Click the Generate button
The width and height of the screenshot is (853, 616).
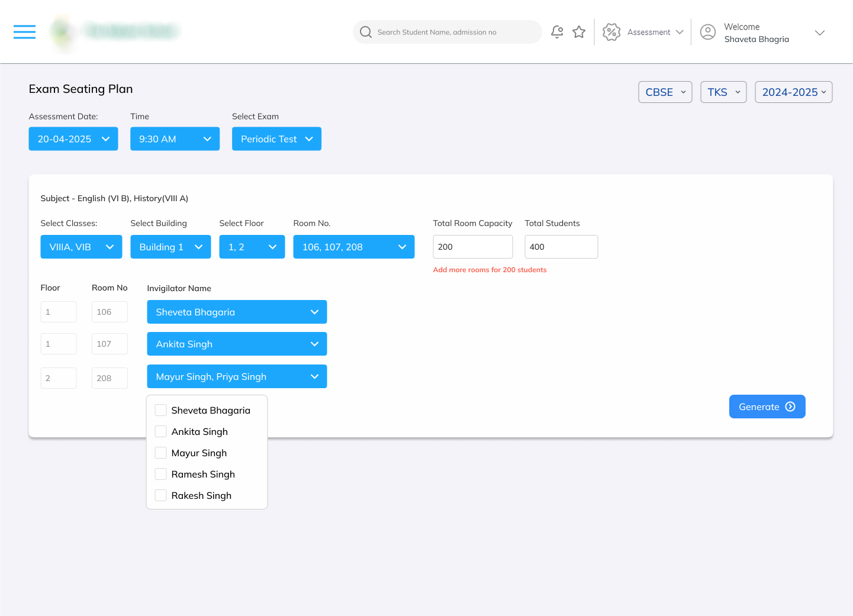(767, 407)
